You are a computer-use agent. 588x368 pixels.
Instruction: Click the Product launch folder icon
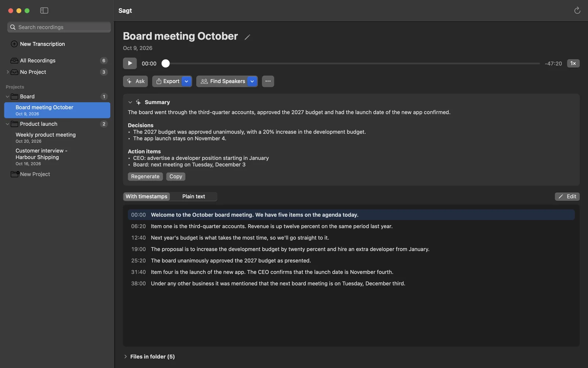[x=15, y=124]
